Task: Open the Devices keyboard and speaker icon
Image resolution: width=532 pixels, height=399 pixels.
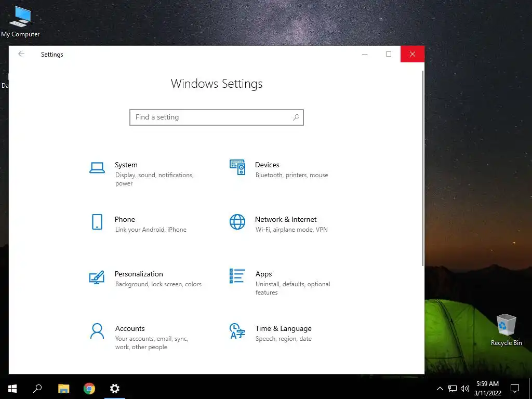Action: point(237,167)
